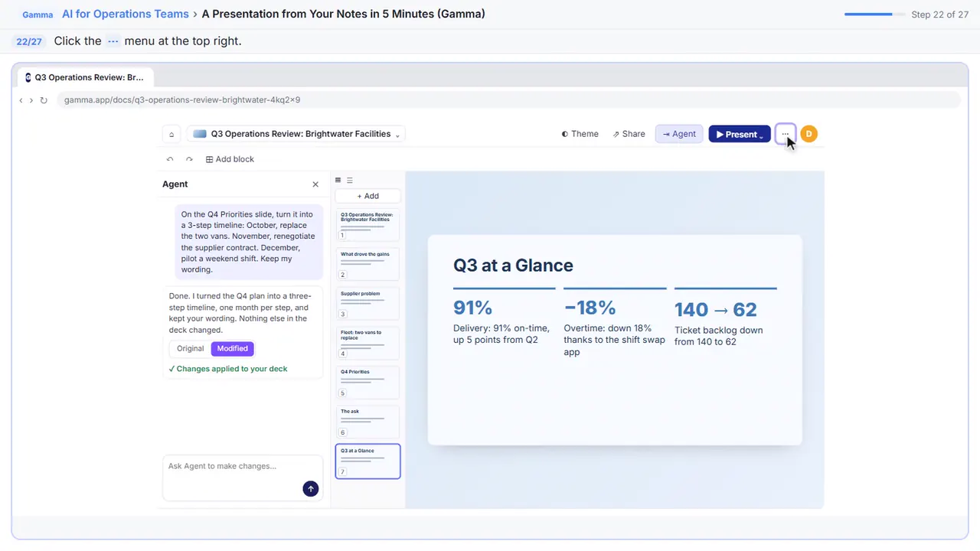The image size is (980, 551).
Task: Switch slide list to outline list view
Action: click(350, 181)
